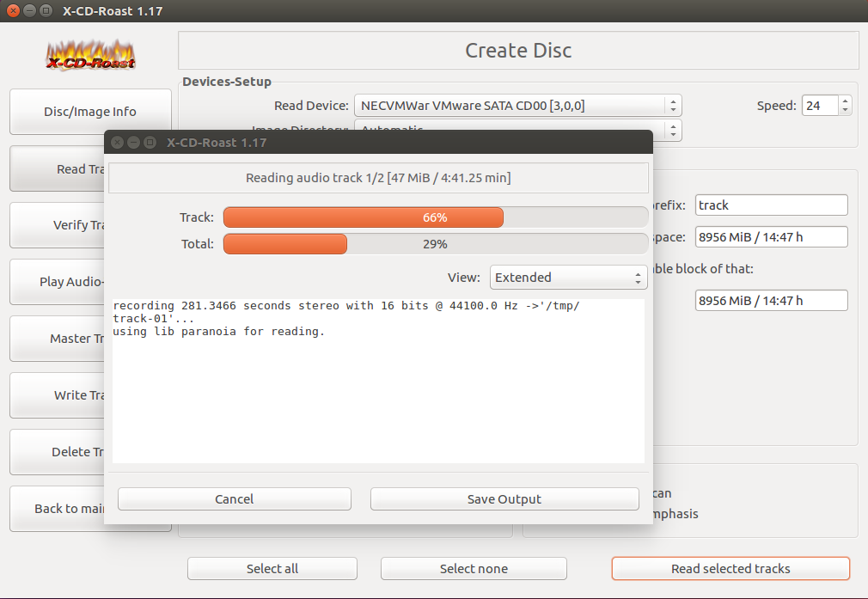Click the biggest available block field
This screenshot has width=868, height=599.
coord(771,301)
